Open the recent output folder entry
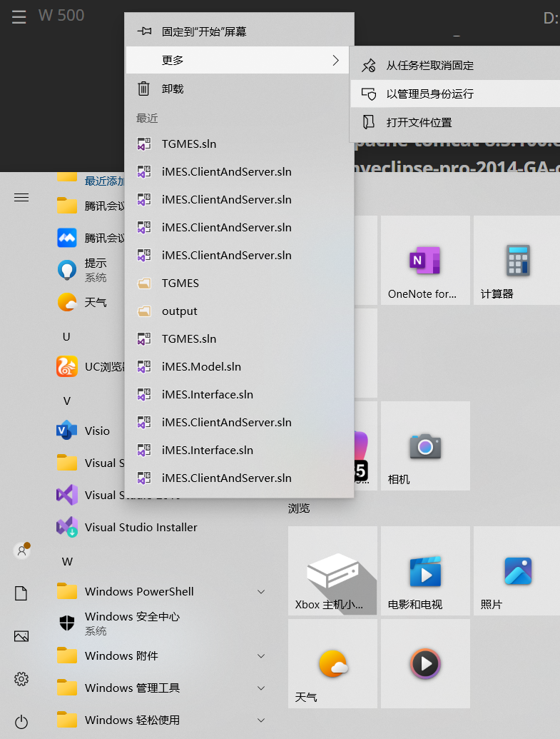This screenshot has width=560, height=739. click(x=179, y=311)
